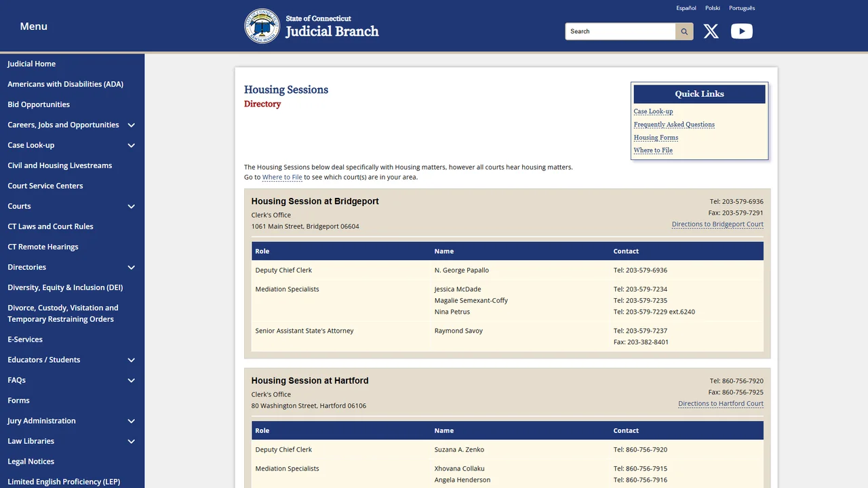868x488 pixels.
Task: Open Directions to Hartford Court
Action: [x=721, y=404]
